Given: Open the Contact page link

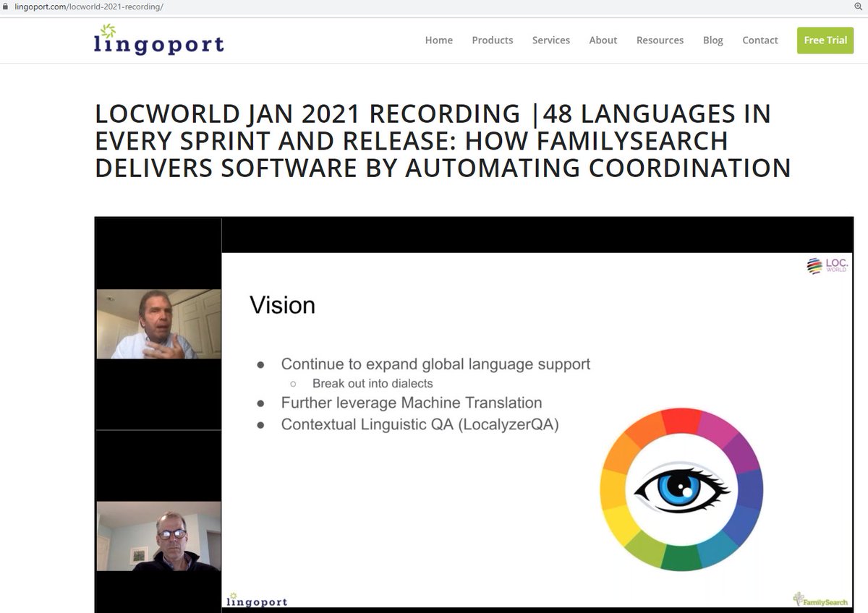Looking at the screenshot, I should coord(760,40).
